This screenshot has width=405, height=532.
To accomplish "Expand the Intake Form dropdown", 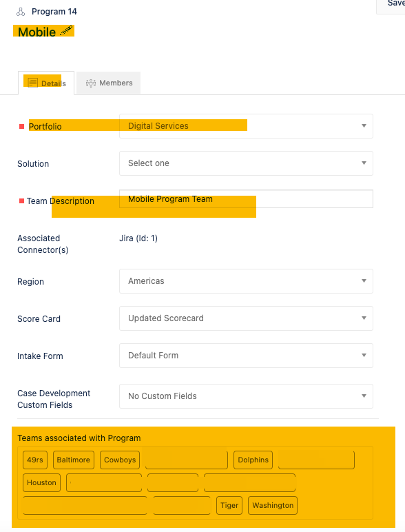I will coord(246,356).
